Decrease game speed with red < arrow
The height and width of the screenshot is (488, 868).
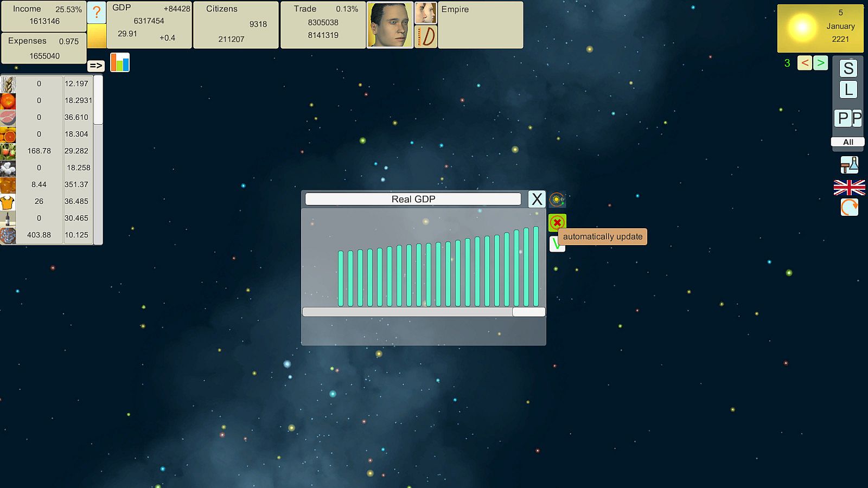pos(805,63)
